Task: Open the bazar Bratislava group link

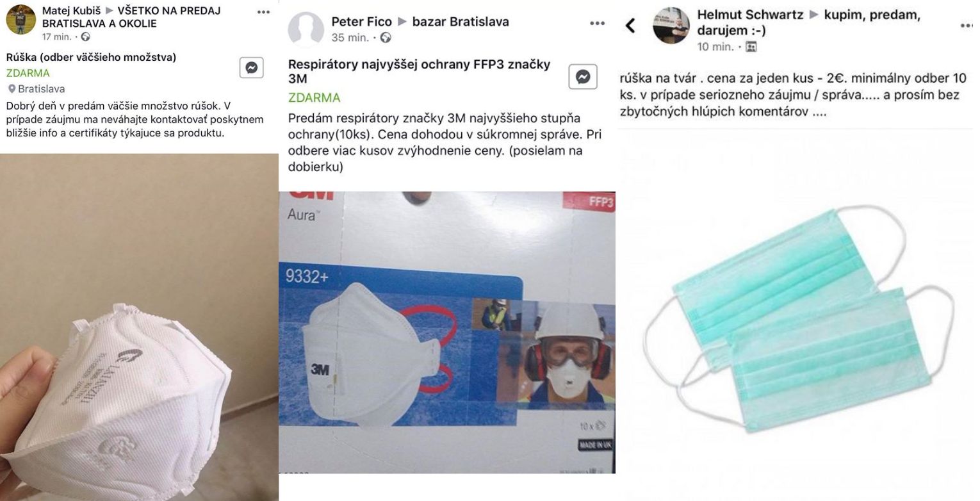Action: (x=461, y=21)
